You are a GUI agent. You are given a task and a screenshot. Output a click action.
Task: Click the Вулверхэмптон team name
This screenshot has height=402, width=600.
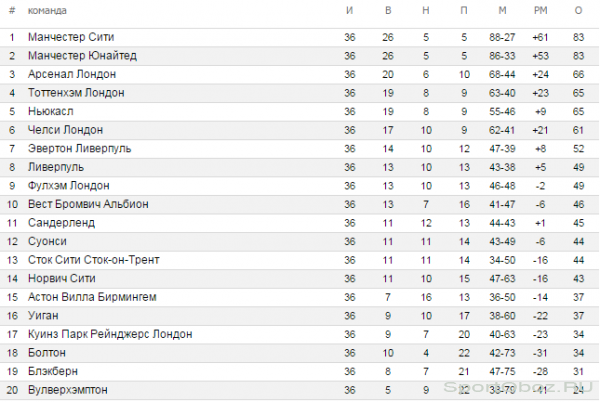(x=67, y=390)
